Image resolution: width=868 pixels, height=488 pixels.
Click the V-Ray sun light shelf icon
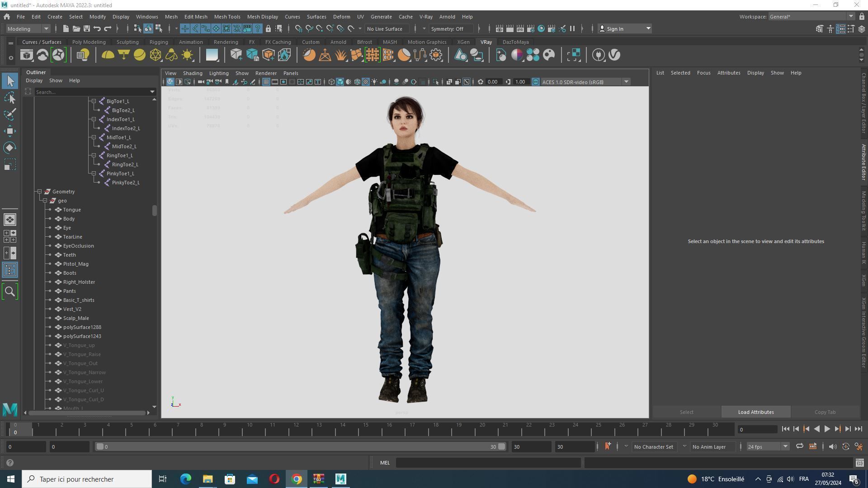187,55
